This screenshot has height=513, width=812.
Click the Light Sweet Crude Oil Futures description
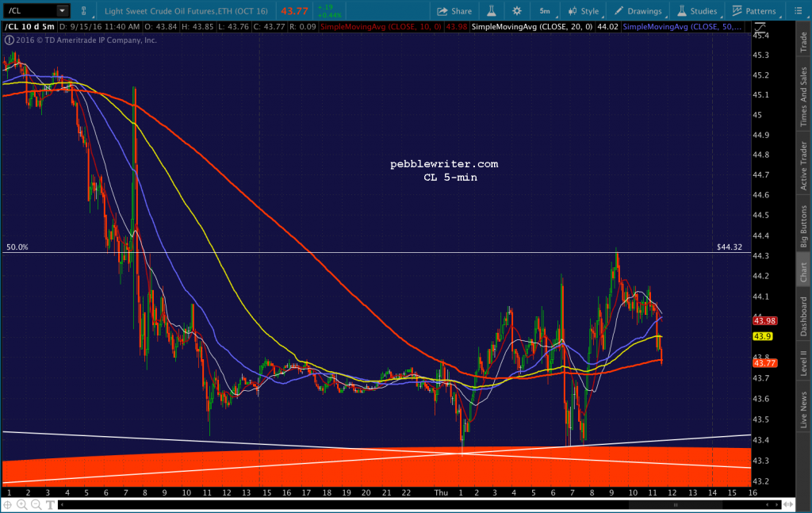pos(186,11)
